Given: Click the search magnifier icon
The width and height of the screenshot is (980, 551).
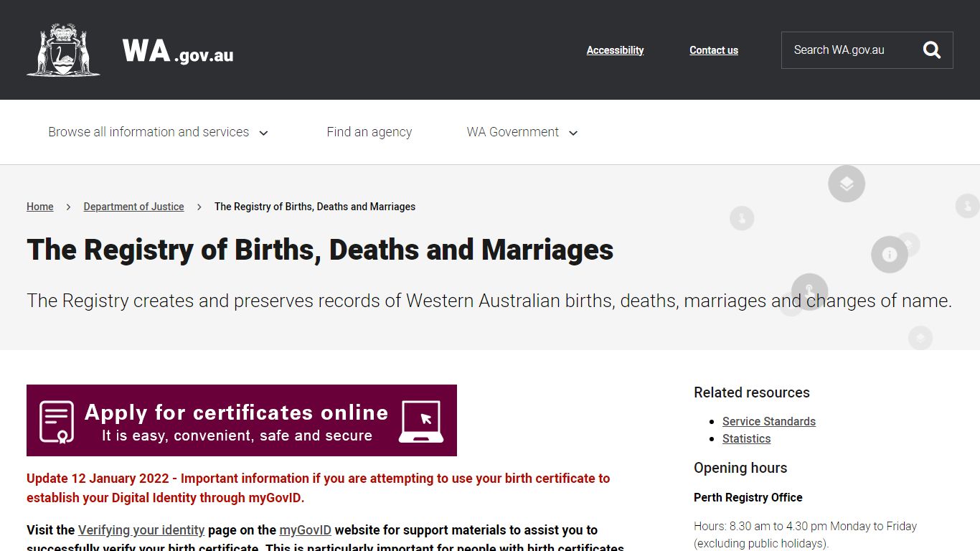Looking at the screenshot, I should pyautogui.click(x=931, y=50).
